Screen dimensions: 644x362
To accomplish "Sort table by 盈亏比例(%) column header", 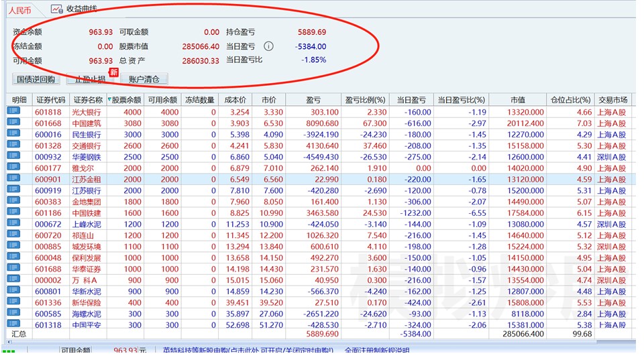I will (366, 100).
